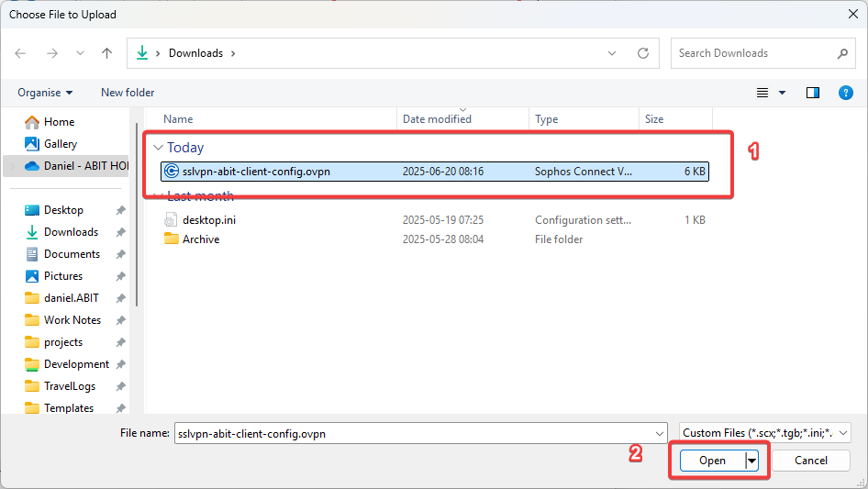868x489 pixels.
Task: Select the sslvpn-abit-client-config.ovpn file
Action: coord(435,172)
